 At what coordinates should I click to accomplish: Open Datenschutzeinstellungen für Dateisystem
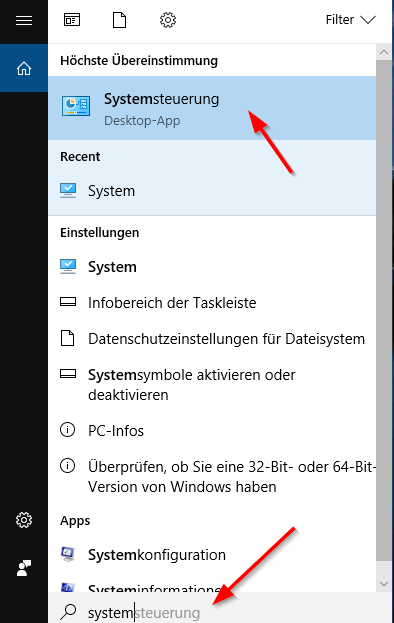(x=212, y=339)
